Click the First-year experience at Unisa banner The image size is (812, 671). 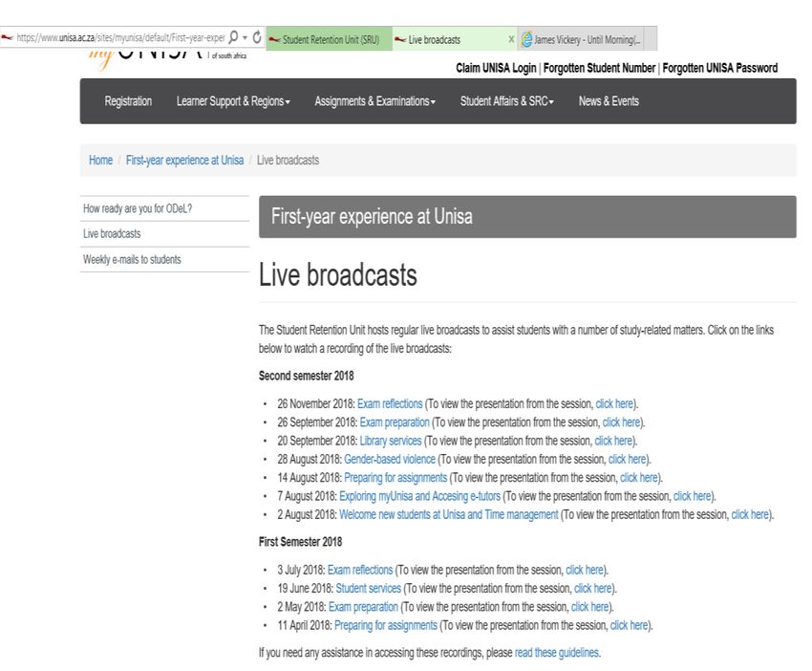pos(527,217)
